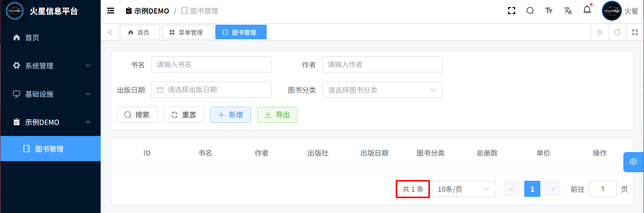644x213 pixels.
Task: Collapse the sidebar with hamburger icon
Action: pos(111,11)
